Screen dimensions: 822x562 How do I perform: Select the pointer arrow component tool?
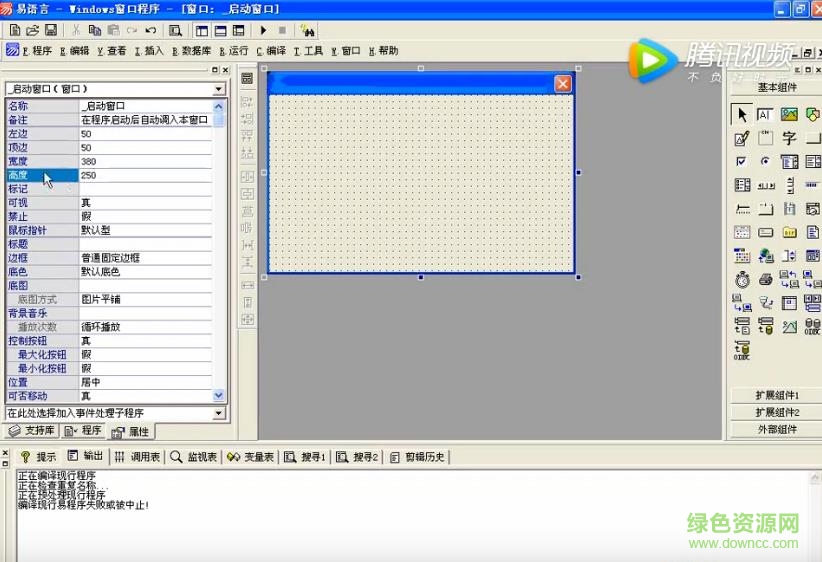click(x=741, y=115)
